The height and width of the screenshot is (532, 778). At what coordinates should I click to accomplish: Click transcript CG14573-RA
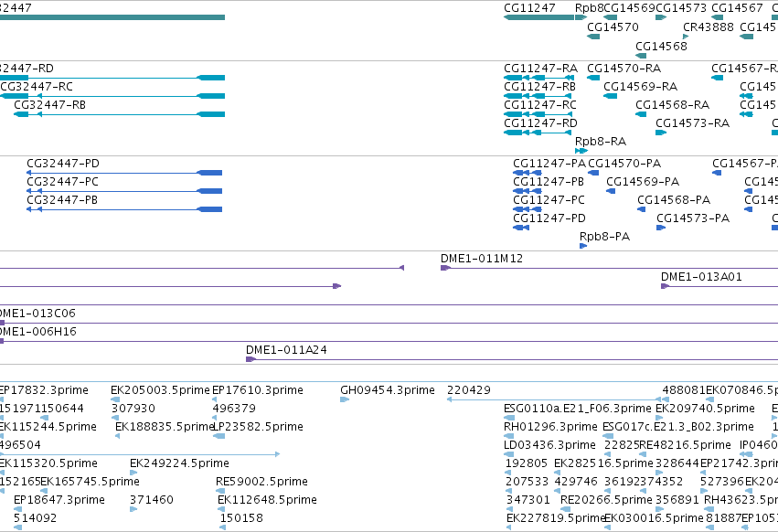693,123
